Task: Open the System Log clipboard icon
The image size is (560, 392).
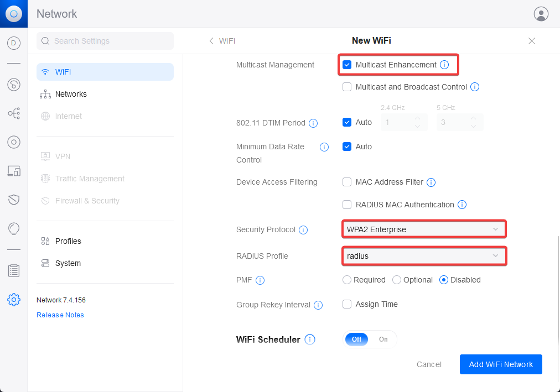Action: coord(14,271)
